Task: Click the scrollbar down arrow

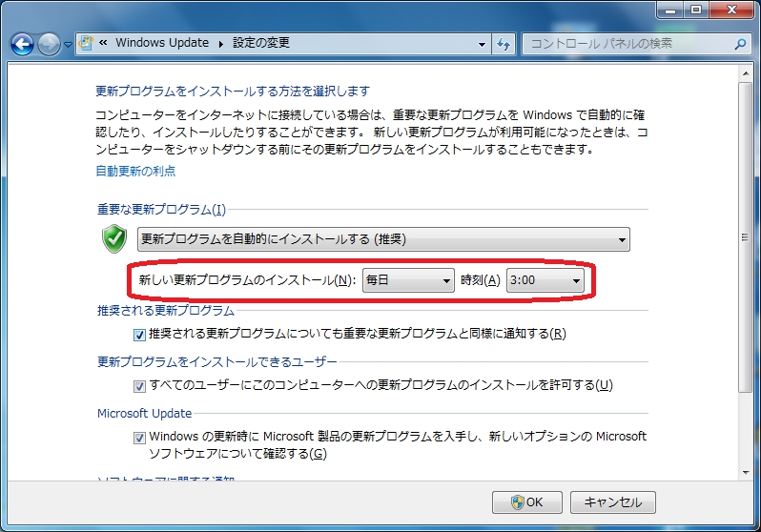Action: coord(746,472)
